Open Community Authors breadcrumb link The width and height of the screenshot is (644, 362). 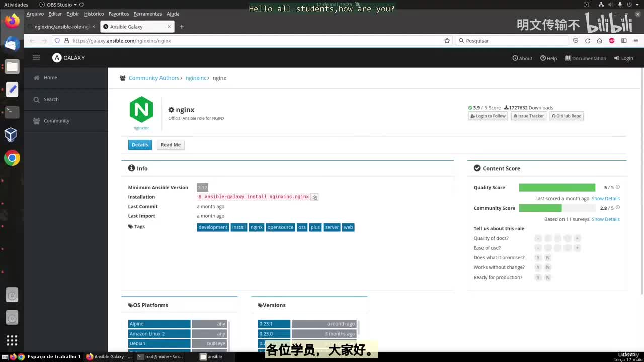[154, 78]
